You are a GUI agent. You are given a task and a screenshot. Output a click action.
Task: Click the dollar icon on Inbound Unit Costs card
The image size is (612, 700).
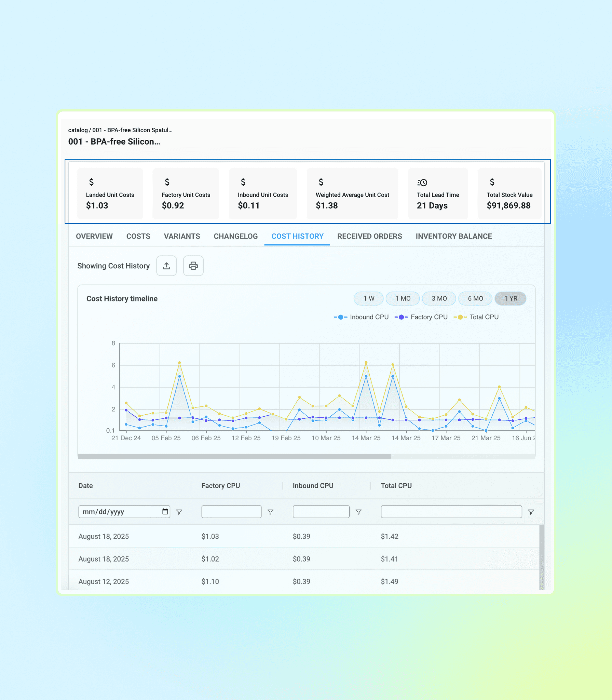click(x=243, y=182)
